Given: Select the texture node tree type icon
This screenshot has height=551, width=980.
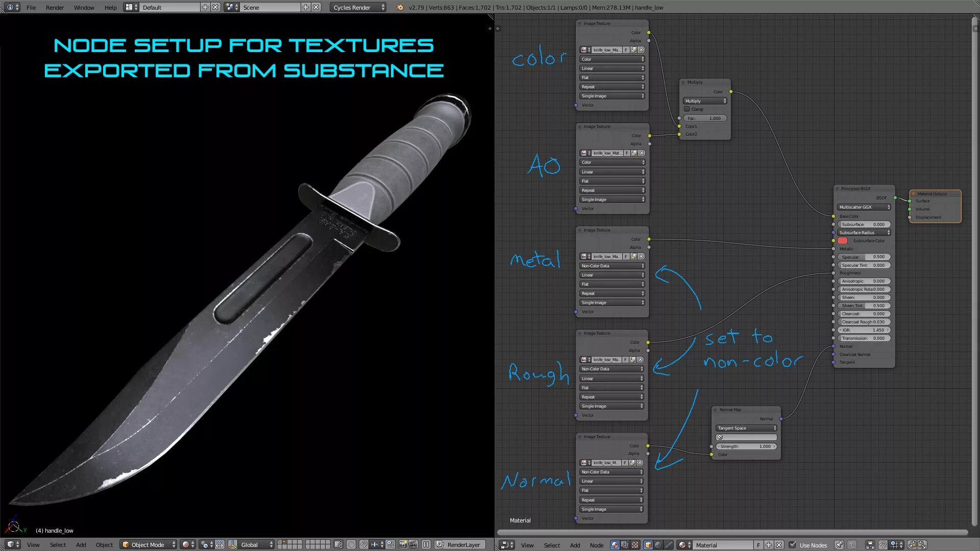Looking at the screenshot, I should tap(634, 545).
